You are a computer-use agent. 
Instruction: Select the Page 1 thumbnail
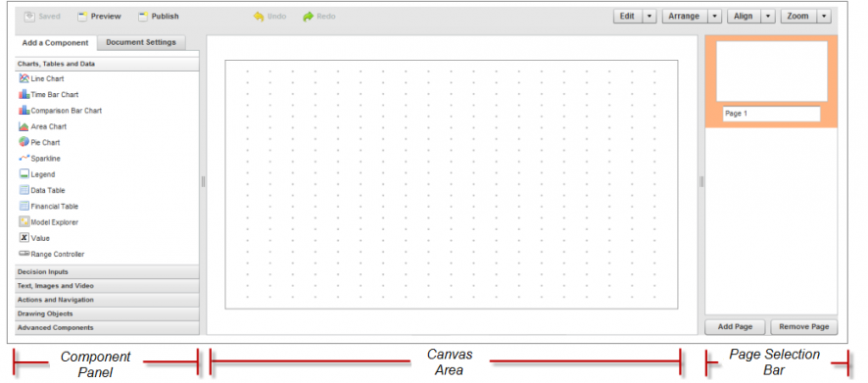tap(772, 72)
